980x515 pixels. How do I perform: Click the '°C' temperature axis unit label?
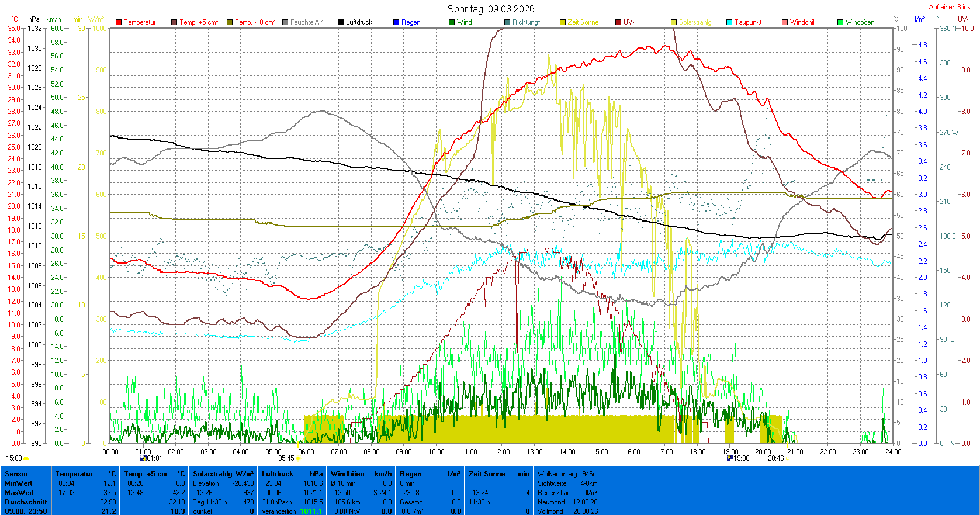tap(15, 19)
